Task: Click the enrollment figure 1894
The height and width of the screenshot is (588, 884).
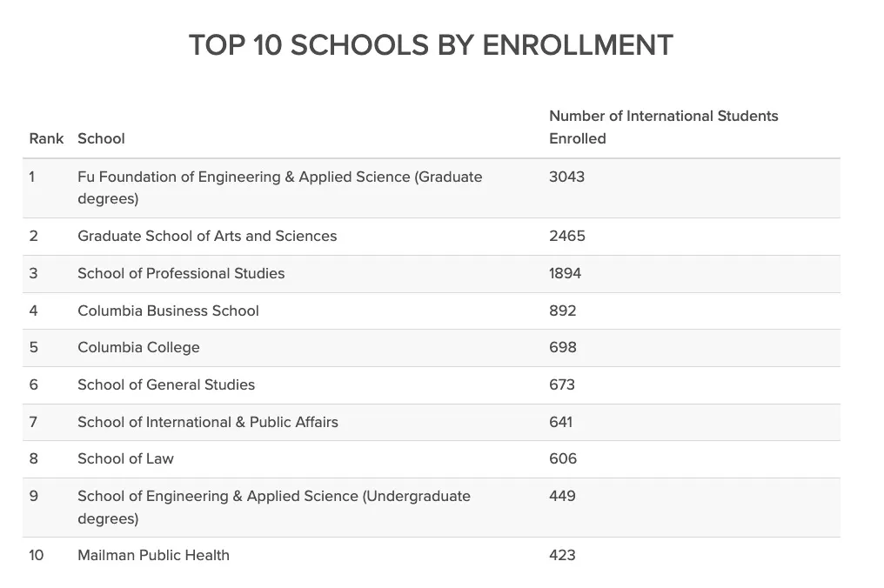Action: 565,273
